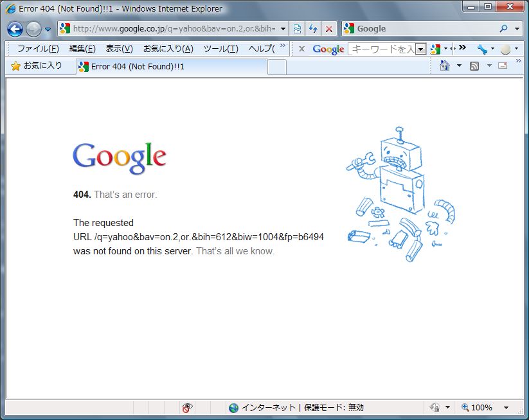
Task: Click the 100% zoom level button
Action: point(477,408)
